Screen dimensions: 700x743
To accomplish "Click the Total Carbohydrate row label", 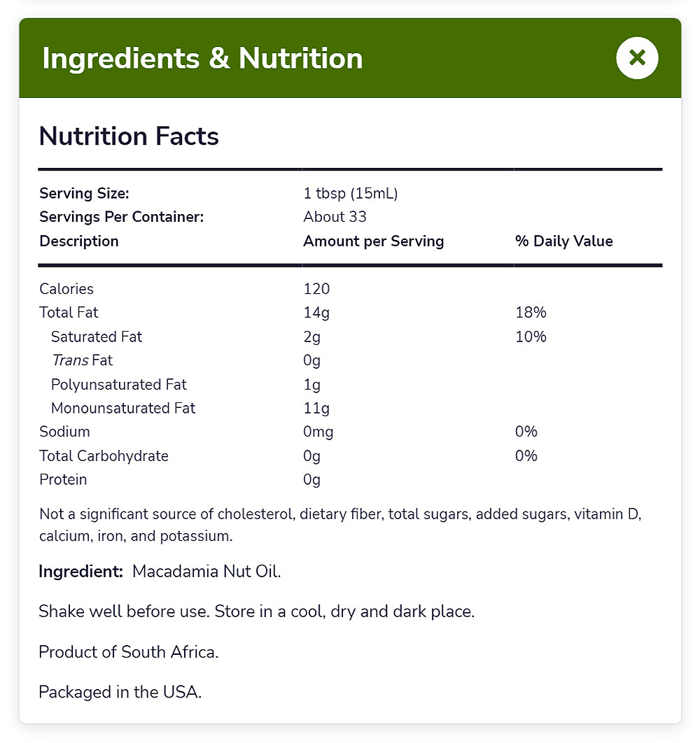I will (x=104, y=455).
